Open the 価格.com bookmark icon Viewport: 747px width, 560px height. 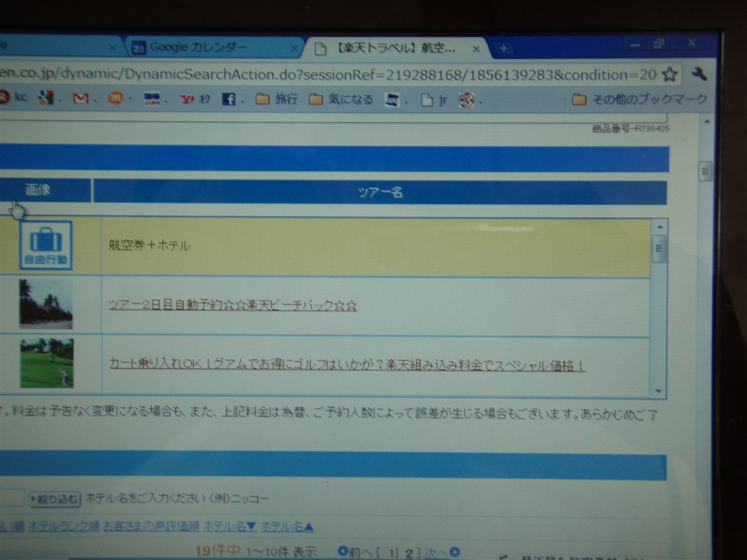(152, 98)
